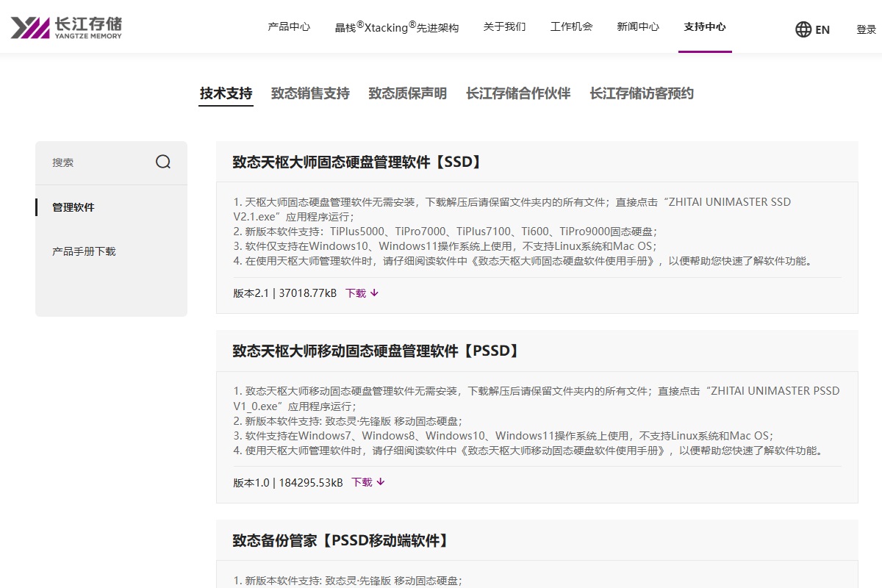
Task: Click heading 致态天枢大师移动固态硬盘管理软件【PSSD】
Action: tap(378, 351)
